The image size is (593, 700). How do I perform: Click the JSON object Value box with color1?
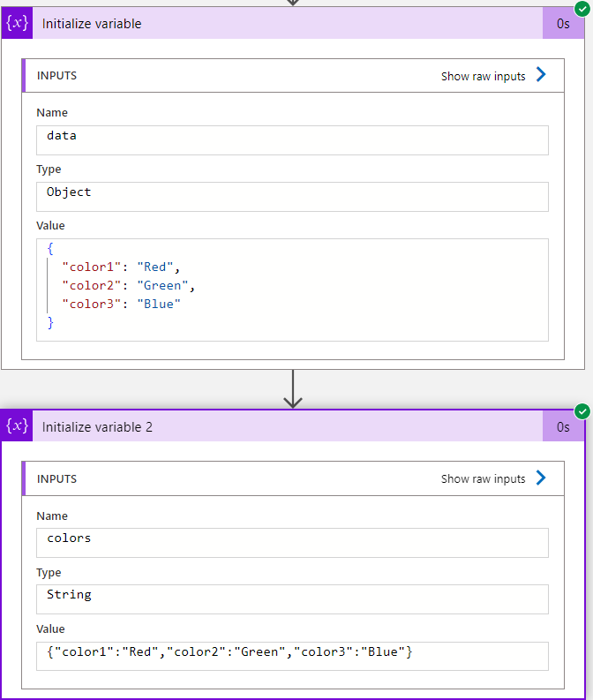pyautogui.click(x=292, y=290)
